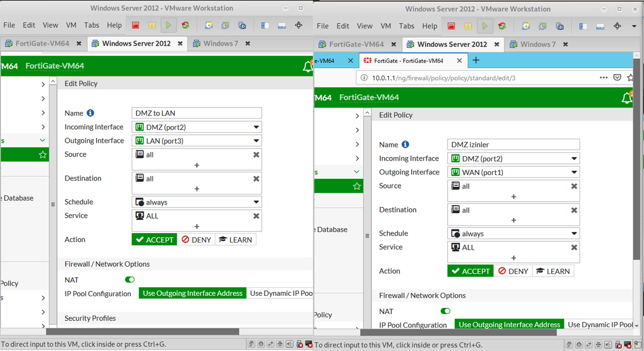Add a service entry with plus in right policy
This screenshot has width=644, height=351.
[x=514, y=258]
